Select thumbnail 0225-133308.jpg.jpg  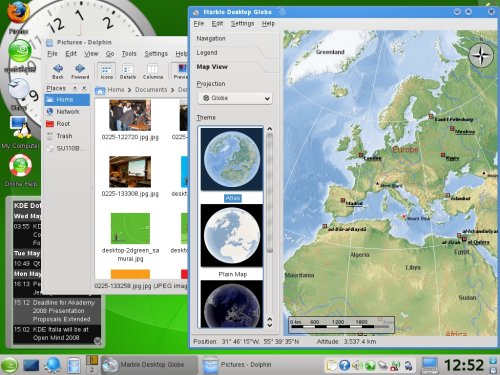click(x=130, y=172)
